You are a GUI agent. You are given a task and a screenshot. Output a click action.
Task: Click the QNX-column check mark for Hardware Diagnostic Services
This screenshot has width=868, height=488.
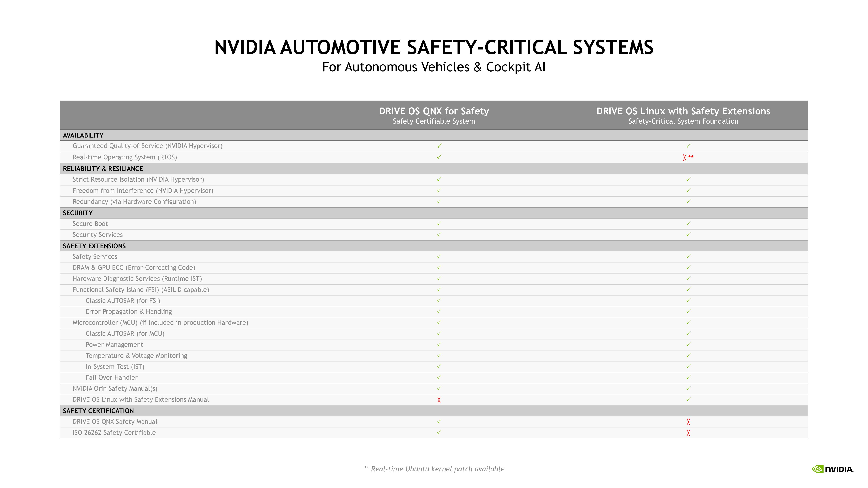pos(439,279)
